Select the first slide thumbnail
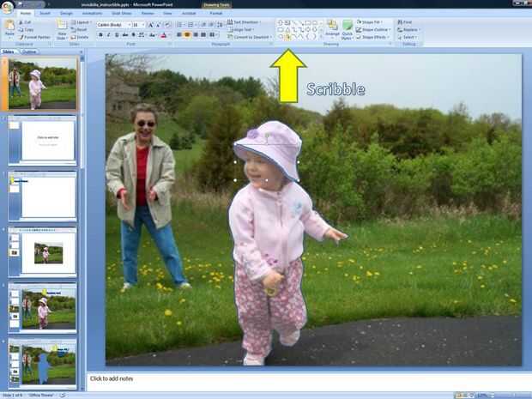Screen dimensions: 532x399 (42, 83)
